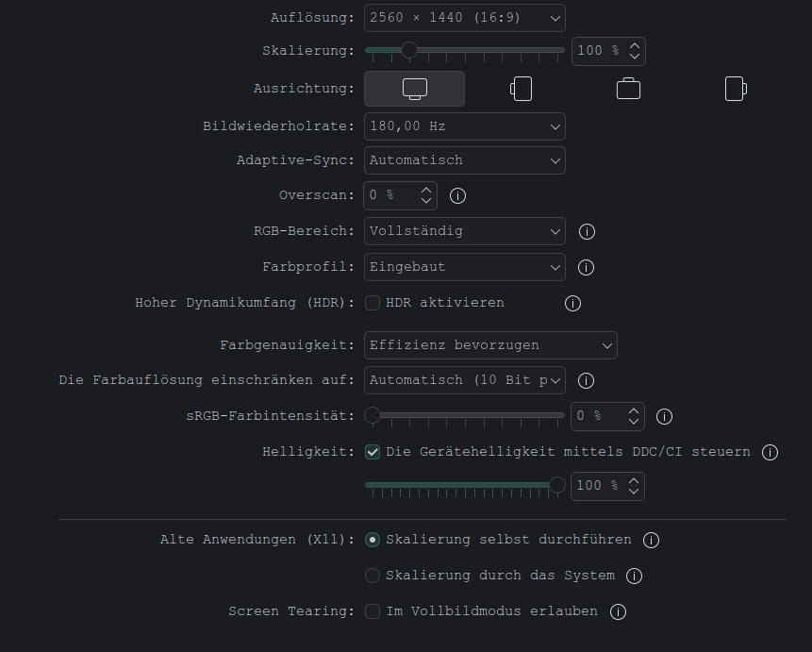This screenshot has height=652, width=812.
Task: Select the normal landscape orientation icon
Action: click(415, 89)
